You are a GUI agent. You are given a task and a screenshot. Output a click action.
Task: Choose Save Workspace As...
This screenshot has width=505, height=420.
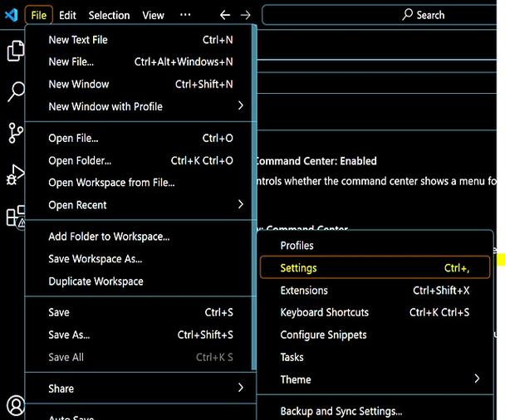pos(140,259)
